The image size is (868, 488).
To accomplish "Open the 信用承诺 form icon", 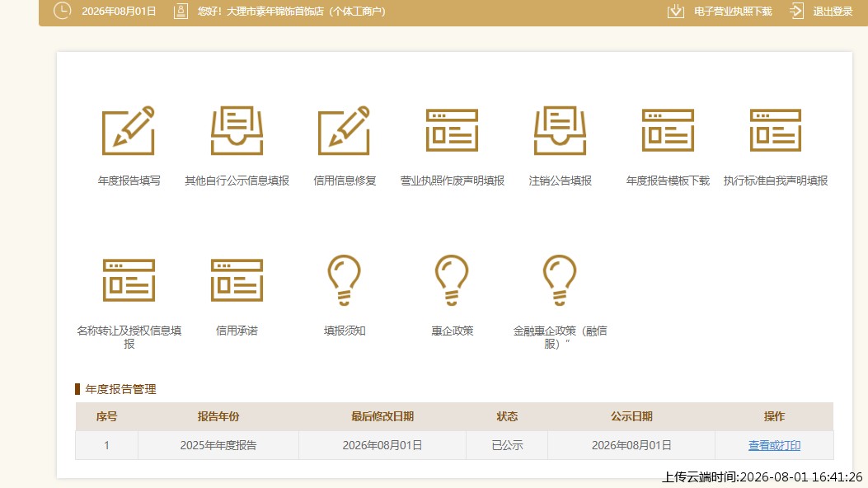I will point(237,280).
